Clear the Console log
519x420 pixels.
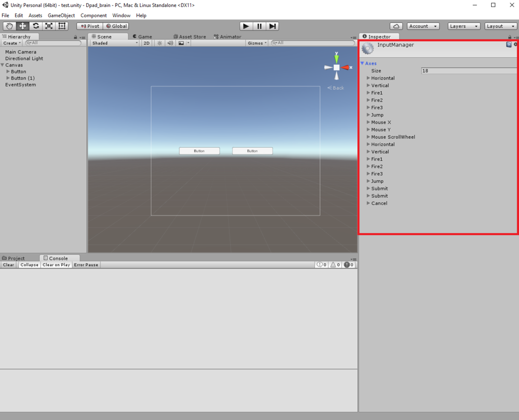[8, 265]
